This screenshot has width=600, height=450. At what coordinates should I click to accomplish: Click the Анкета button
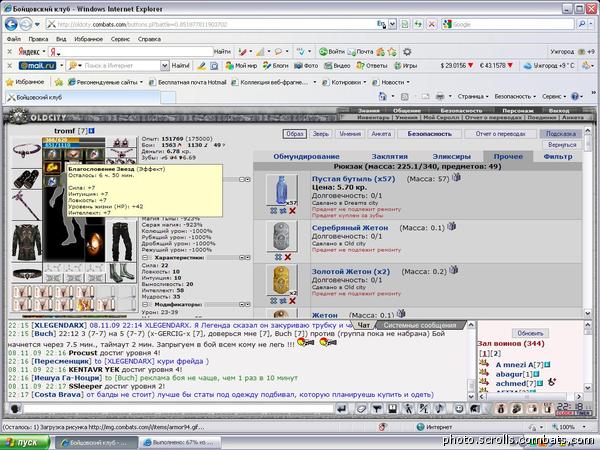coord(381,134)
